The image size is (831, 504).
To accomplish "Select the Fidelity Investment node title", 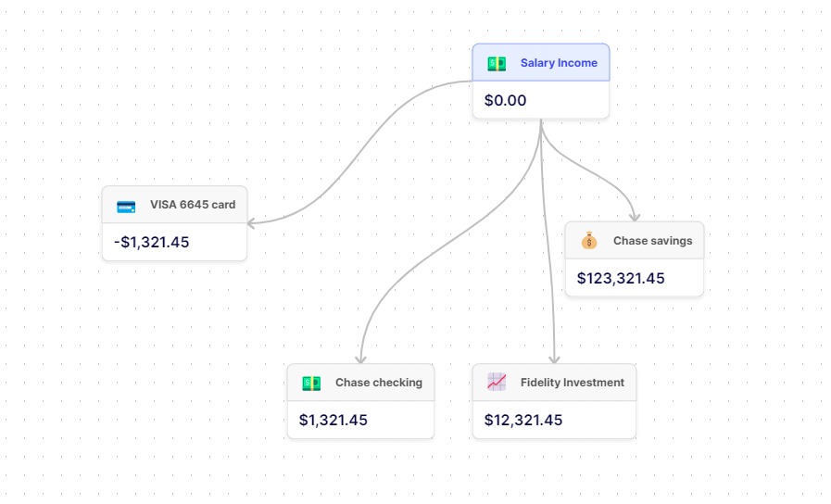I will tap(572, 382).
